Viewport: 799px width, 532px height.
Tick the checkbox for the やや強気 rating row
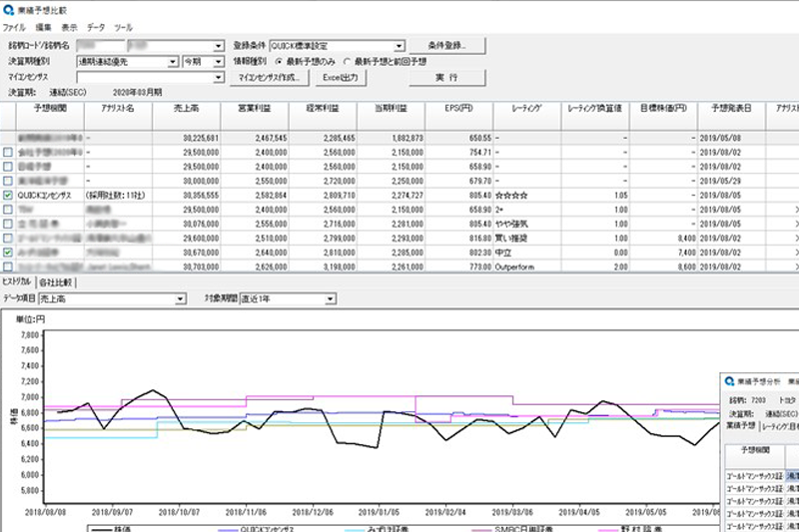pos(8,224)
